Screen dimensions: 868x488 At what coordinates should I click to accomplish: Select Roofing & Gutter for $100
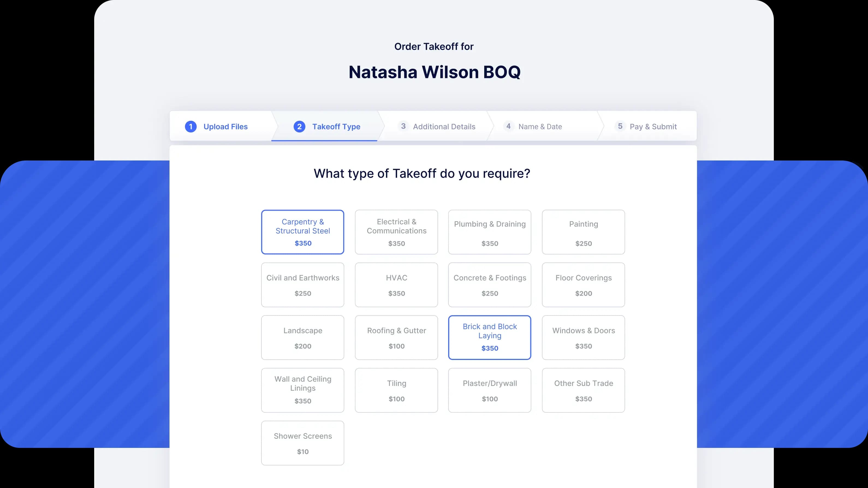pyautogui.click(x=396, y=337)
